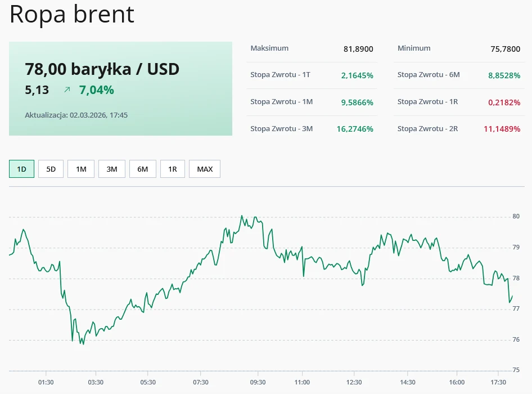The width and height of the screenshot is (532, 394).
Task: Click the Ropa brent page title
Action: tap(71, 15)
